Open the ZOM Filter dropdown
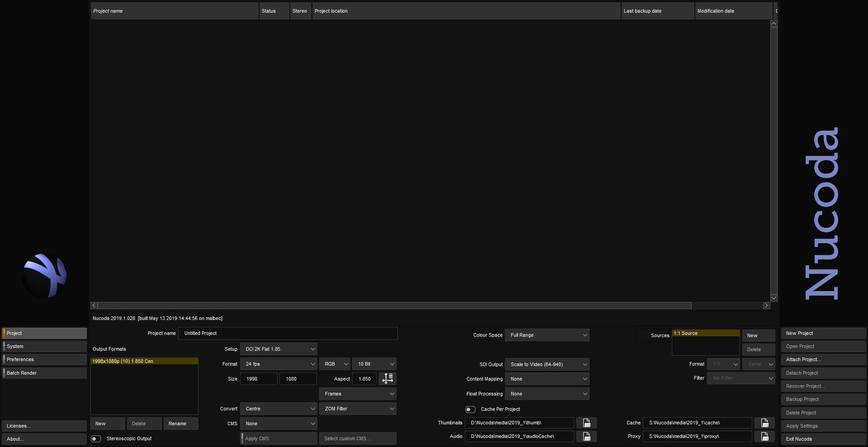Image resolution: width=868 pixels, height=447 pixels. (358, 409)
